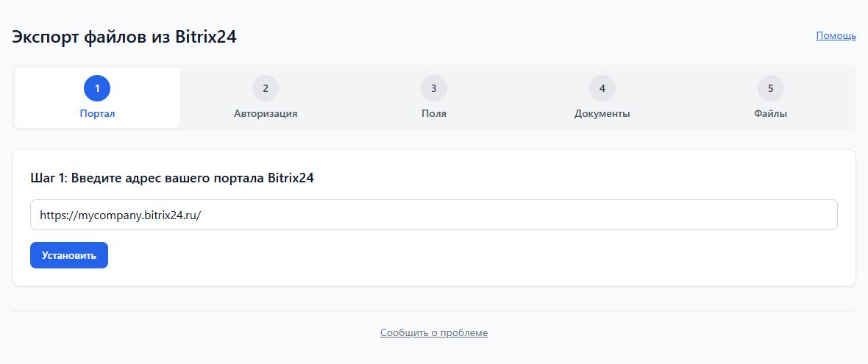The width and height of the screenshot is (868, 364).
Task: Click the Установить button
Action: 69,255
